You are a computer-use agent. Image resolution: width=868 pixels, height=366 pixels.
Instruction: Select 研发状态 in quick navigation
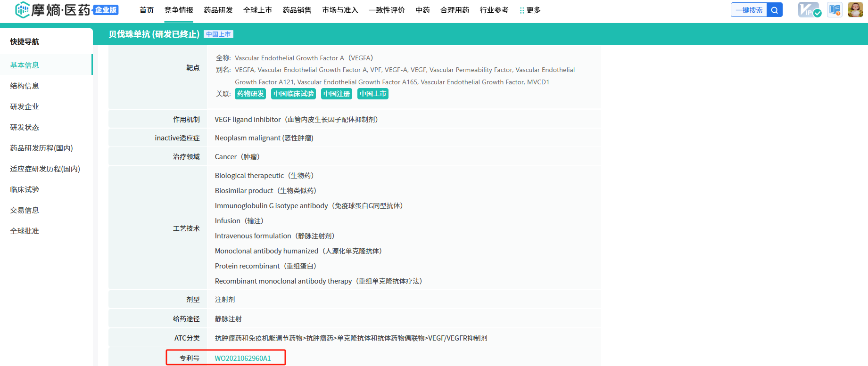point(25,127)
